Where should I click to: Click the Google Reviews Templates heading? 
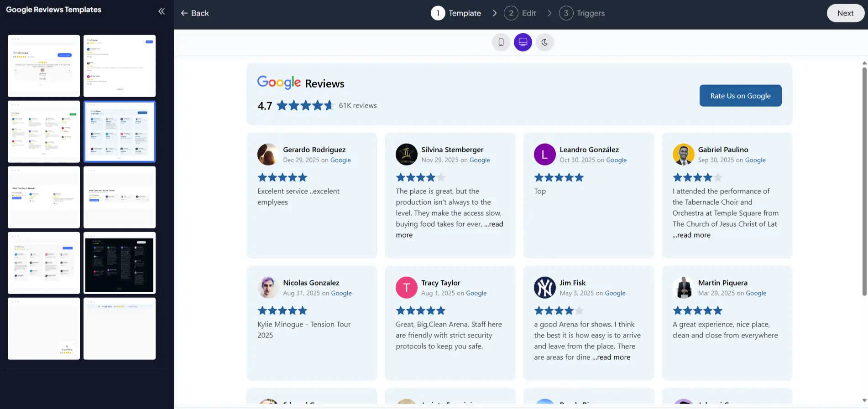coord(54,10)
